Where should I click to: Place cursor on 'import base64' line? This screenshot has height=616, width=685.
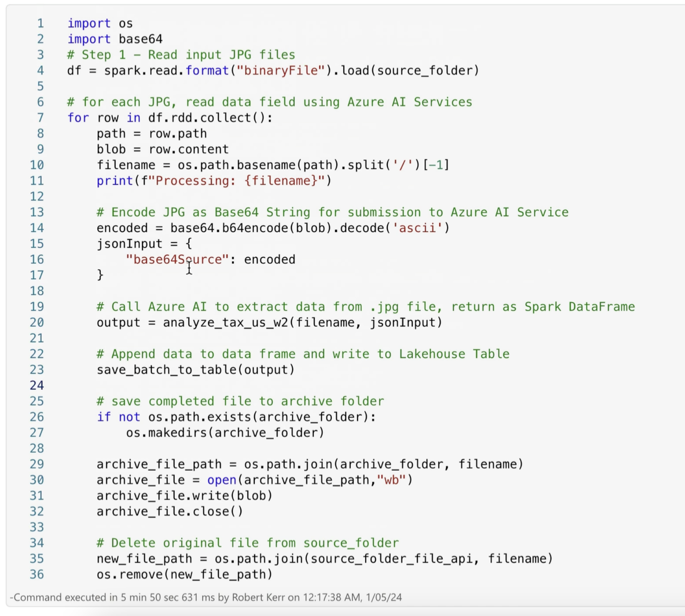[115, 39]
